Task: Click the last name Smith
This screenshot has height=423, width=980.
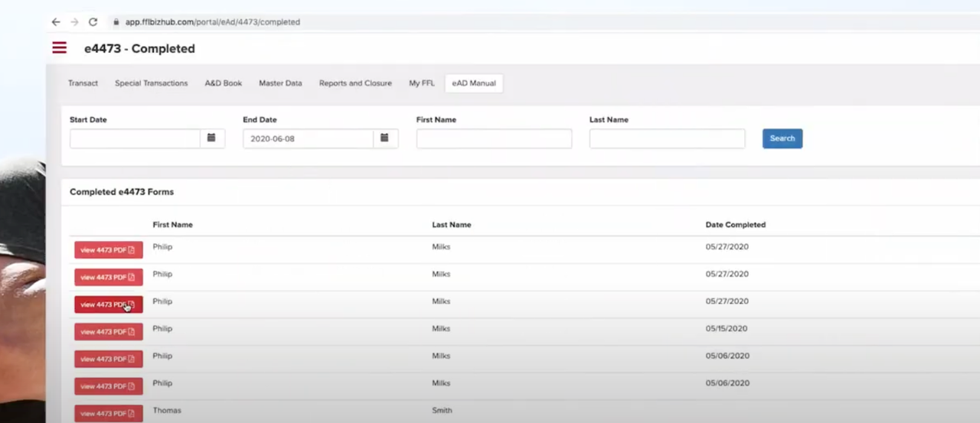Action: [x=442, y=411]
